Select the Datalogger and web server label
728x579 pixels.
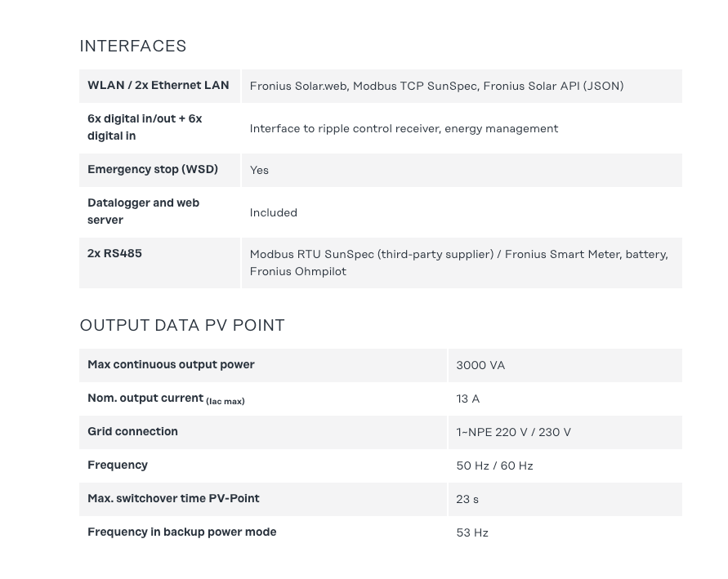tap(144, 212)
